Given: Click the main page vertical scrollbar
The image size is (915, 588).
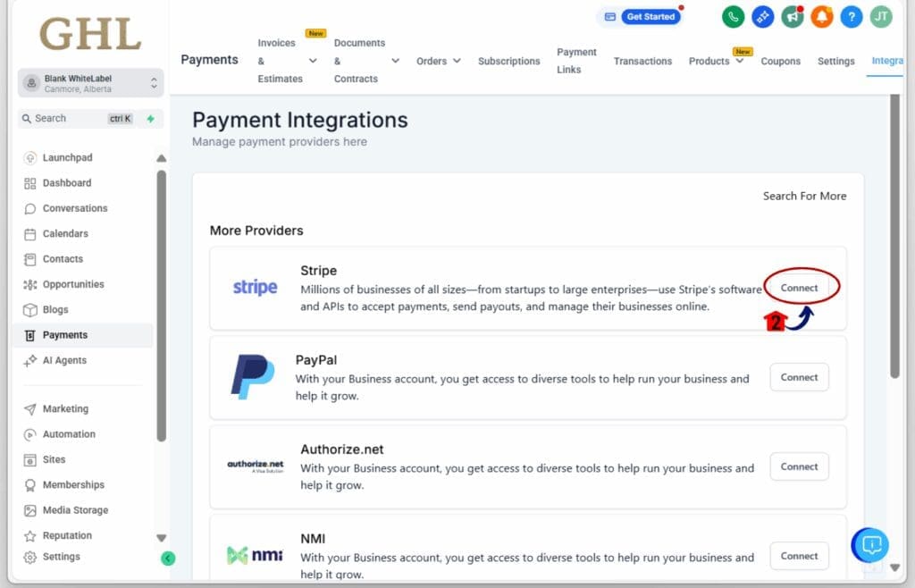Looking at the screenshot, I should tap(894, 236).
